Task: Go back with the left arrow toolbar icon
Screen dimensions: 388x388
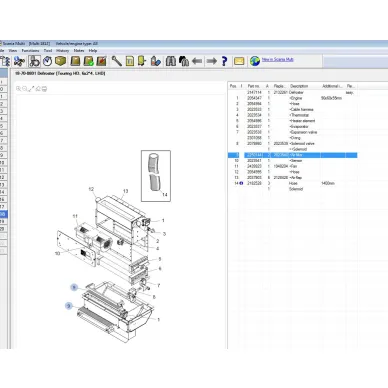Action: [197, 61]
